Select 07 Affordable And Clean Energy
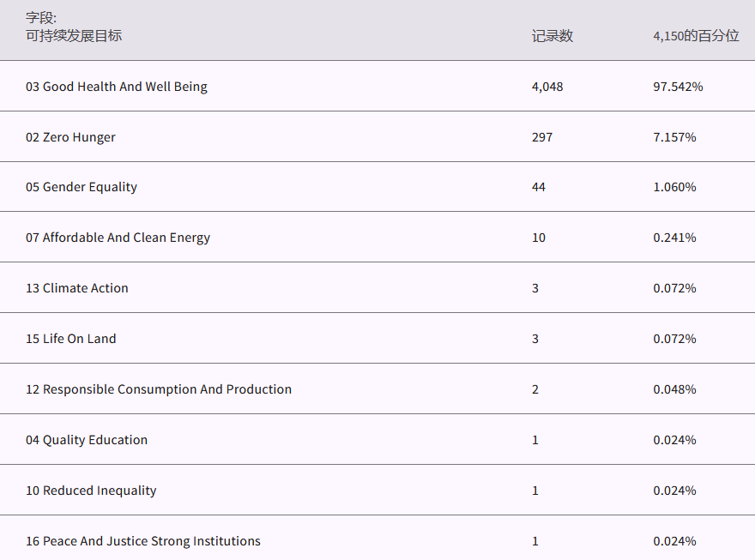This screenshot has height=560, width=755. pos(118,238)
